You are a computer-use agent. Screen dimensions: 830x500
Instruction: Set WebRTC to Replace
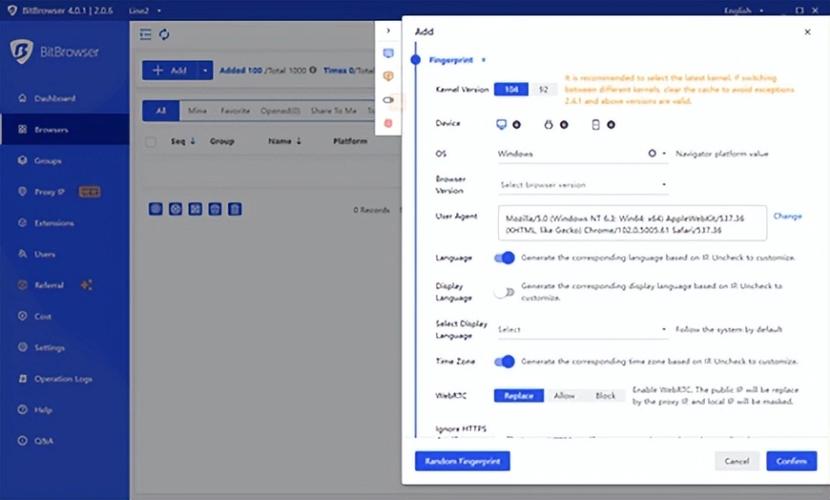tap(519, 396)
